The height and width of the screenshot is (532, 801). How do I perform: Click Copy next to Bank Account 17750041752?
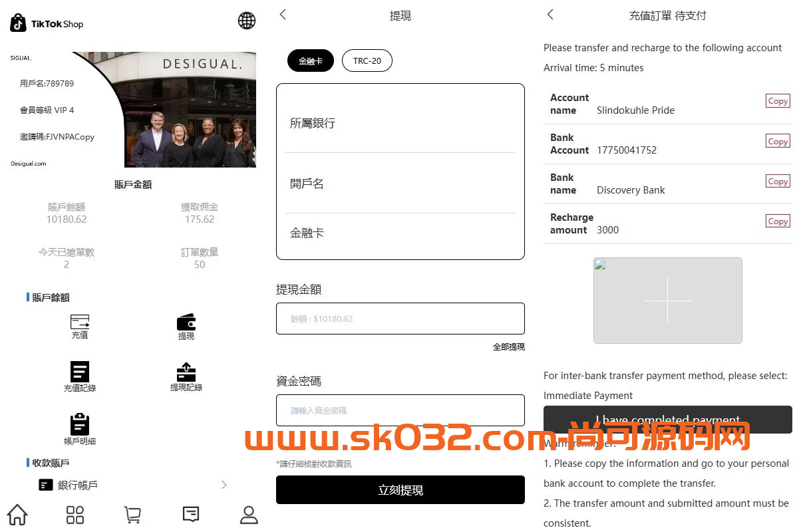[777, 141]
